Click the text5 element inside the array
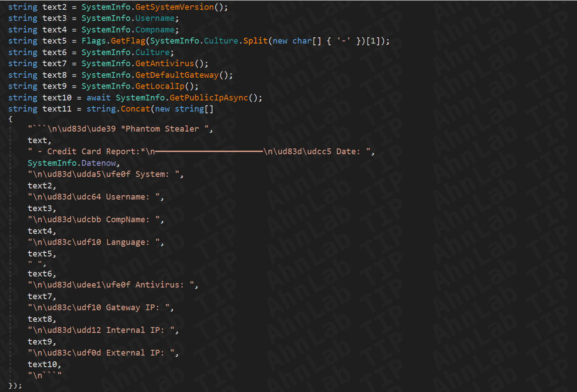 40,254
